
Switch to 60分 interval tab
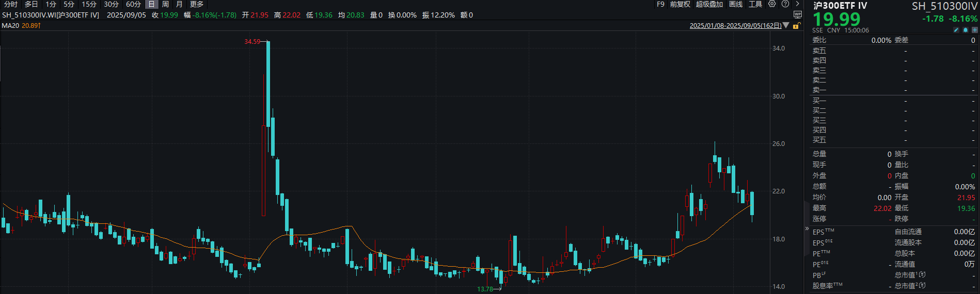tap(133, 4)
